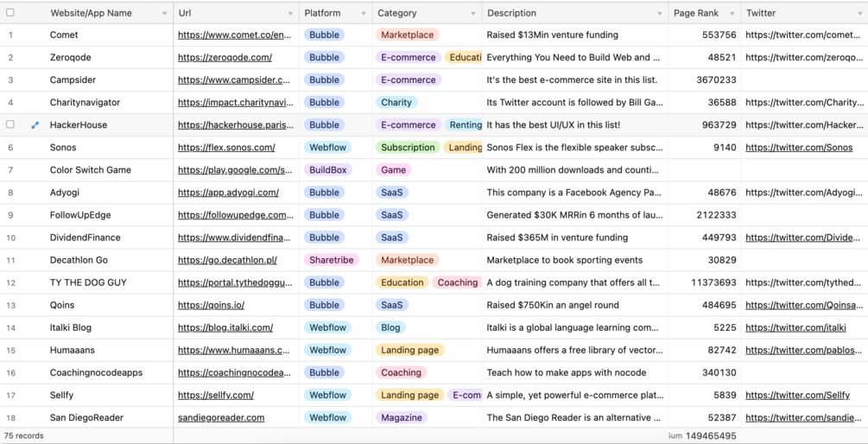Image resolution: width=868 pixels, height=444 pixels.
Task: Select the San DiegoReader name cell
Action: 86,418
